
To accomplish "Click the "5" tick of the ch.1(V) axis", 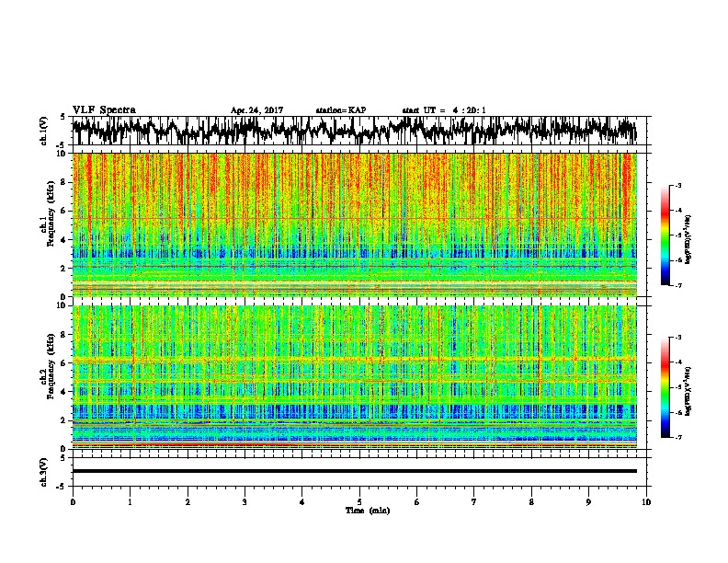I will [63, 117].
